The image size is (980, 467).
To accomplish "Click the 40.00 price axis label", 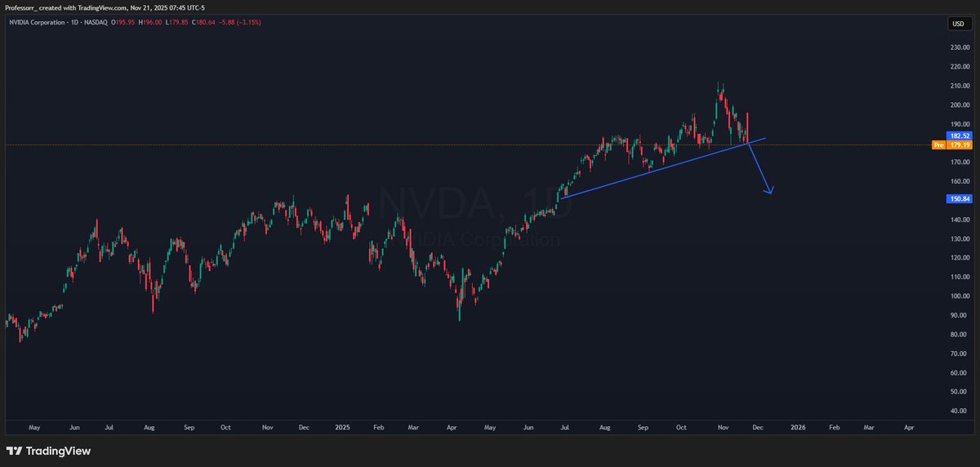I will (960, 411).
